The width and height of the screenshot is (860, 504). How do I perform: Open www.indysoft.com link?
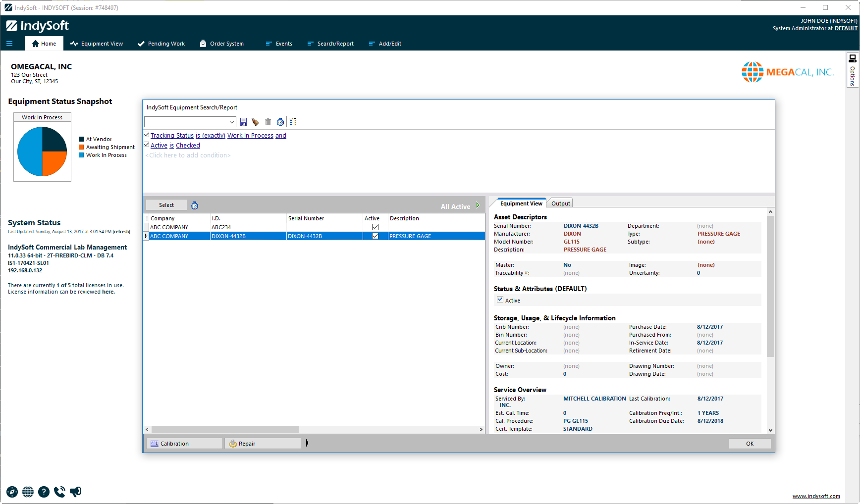(816, 496)
